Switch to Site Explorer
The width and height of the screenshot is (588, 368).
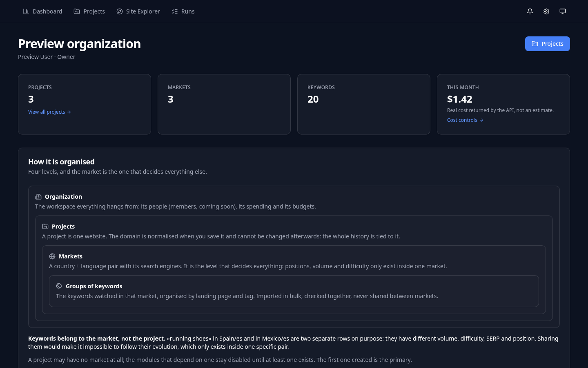pos(138,11)
